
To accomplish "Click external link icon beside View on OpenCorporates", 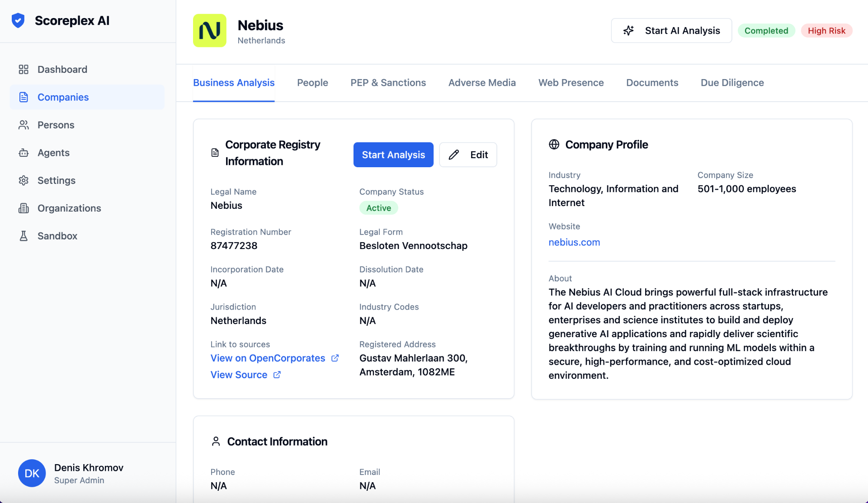I will [335, 358].
